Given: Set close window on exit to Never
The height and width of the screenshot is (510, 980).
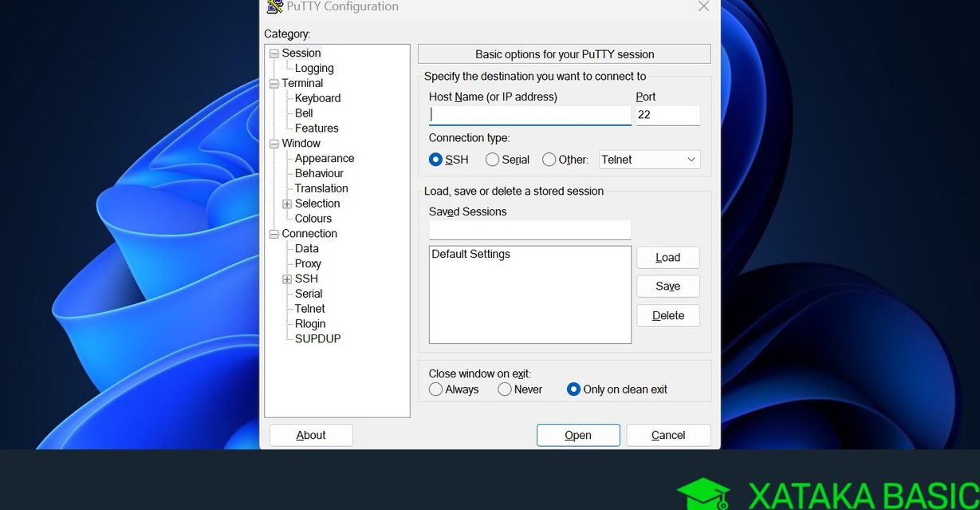Looking at the screenshot, I should tap(504, 389).
